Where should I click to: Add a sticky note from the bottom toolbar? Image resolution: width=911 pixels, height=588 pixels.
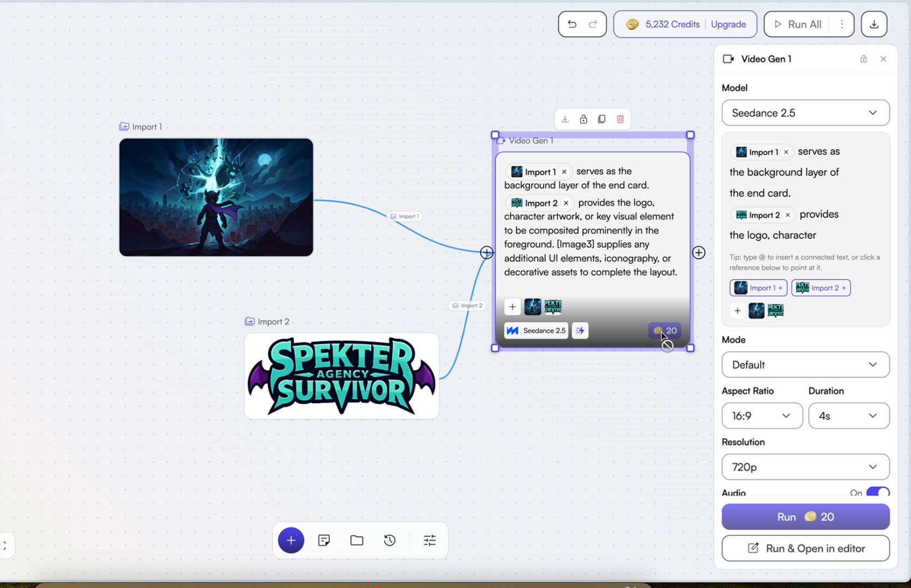(x=324, y=540)
